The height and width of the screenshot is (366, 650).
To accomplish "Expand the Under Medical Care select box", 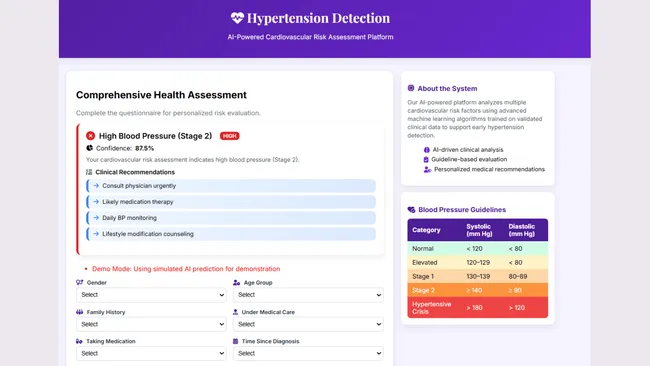I will (308, 324).
